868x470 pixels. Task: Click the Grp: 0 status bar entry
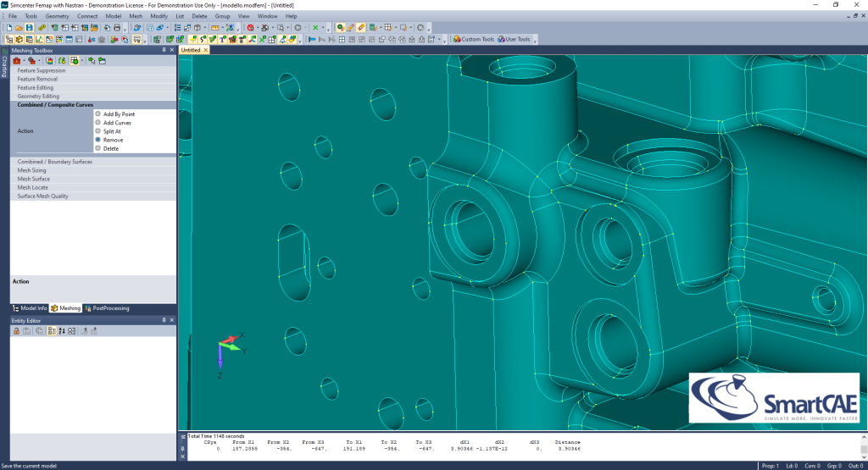pos(833,466)
